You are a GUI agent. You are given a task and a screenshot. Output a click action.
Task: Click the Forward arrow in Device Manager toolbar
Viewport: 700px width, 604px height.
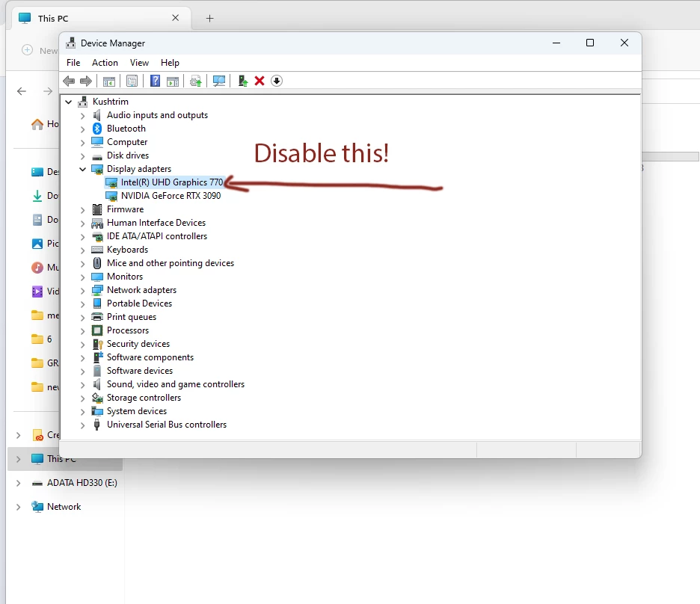(86, 81)
